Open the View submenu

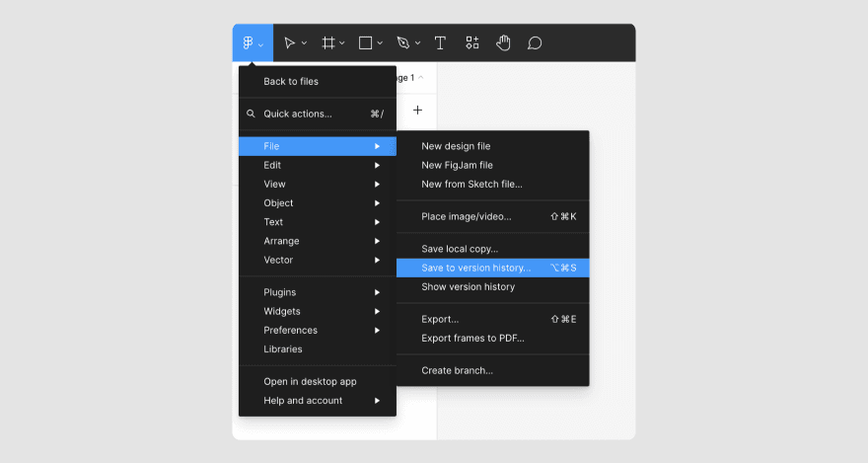click(318, 184)
